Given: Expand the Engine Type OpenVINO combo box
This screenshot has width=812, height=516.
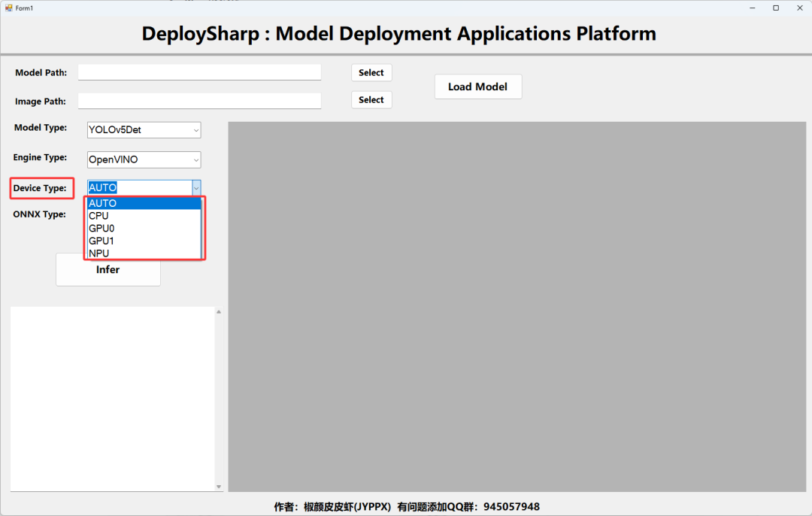Looking at the screenshot, I should point(144,159).
